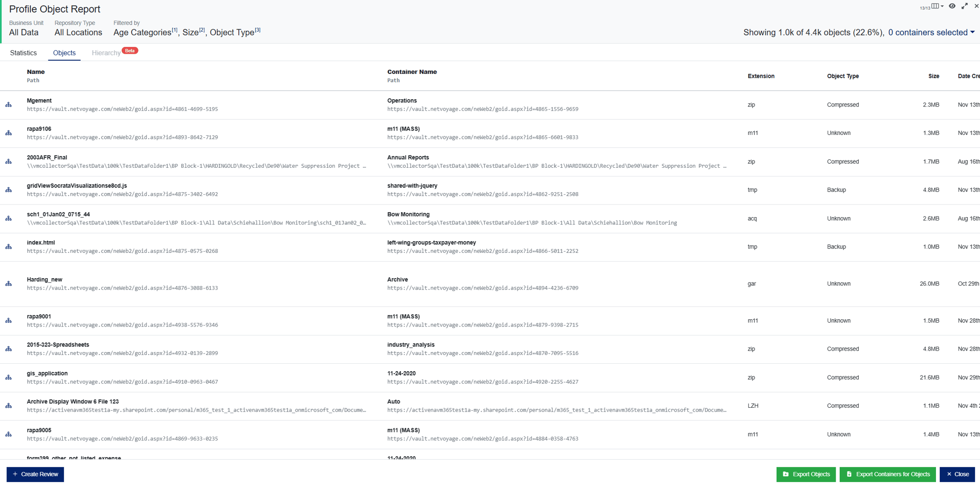Screen dimensions: 980x487
Task: Click the Export Objects button
Action: pyautogui.click(x=806, y=474)
